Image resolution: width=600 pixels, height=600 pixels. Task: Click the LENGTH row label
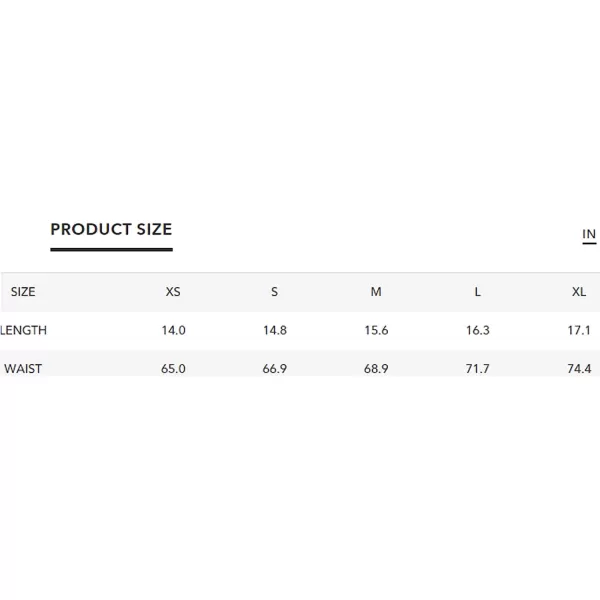pyautogui.click(x=23, y=330)
